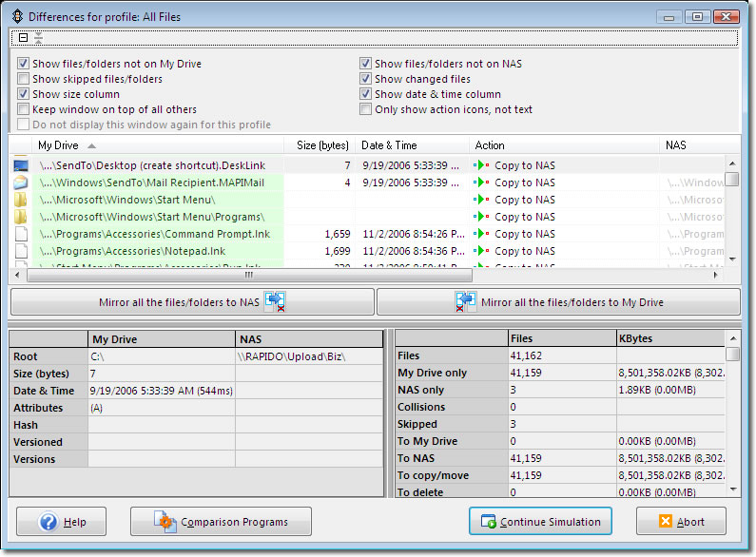The image size is (756, 557).
Task: Toggle Show size column checkbox
Action: click(x=23, y=94)
